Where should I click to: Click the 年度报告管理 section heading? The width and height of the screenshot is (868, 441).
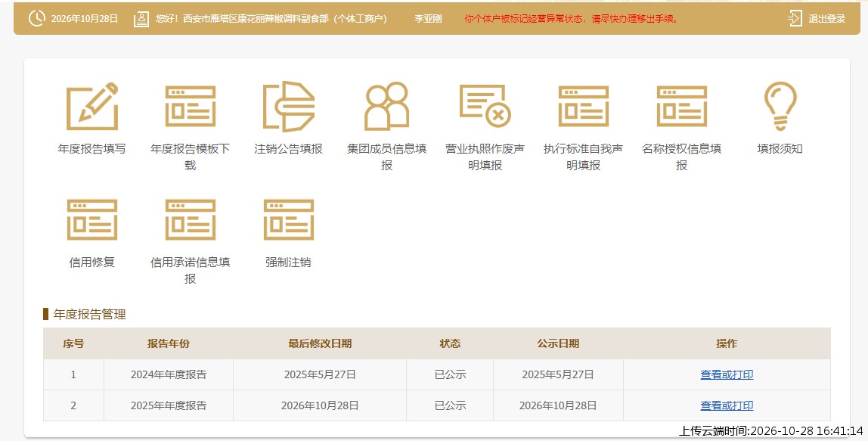[x=90, y=314]
